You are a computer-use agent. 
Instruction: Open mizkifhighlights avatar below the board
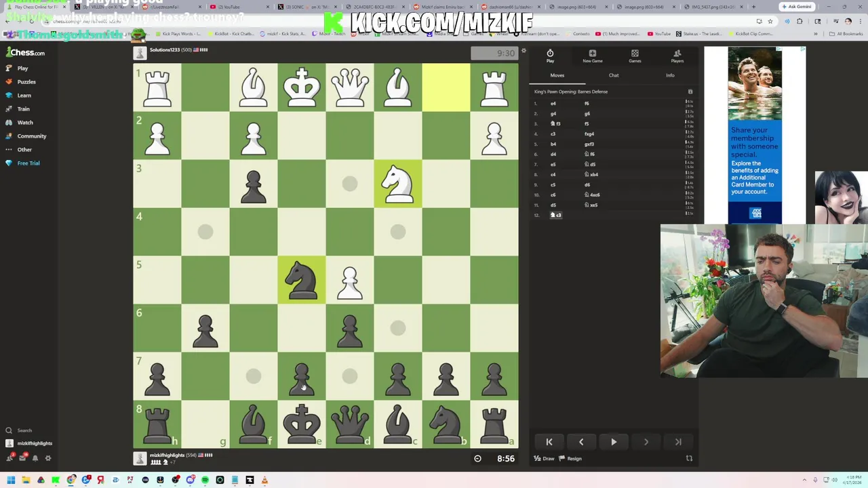(140, 458)
